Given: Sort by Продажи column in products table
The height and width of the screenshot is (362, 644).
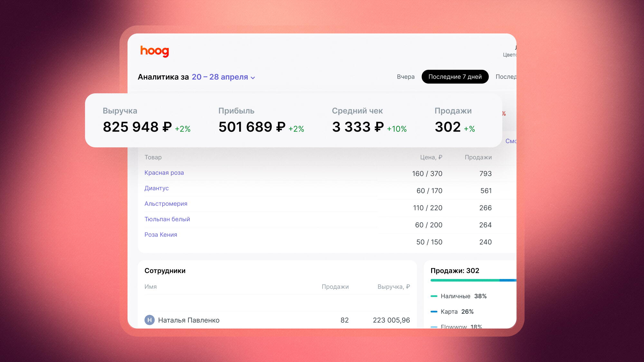Looking at the screenshot, I should (478, 157).
